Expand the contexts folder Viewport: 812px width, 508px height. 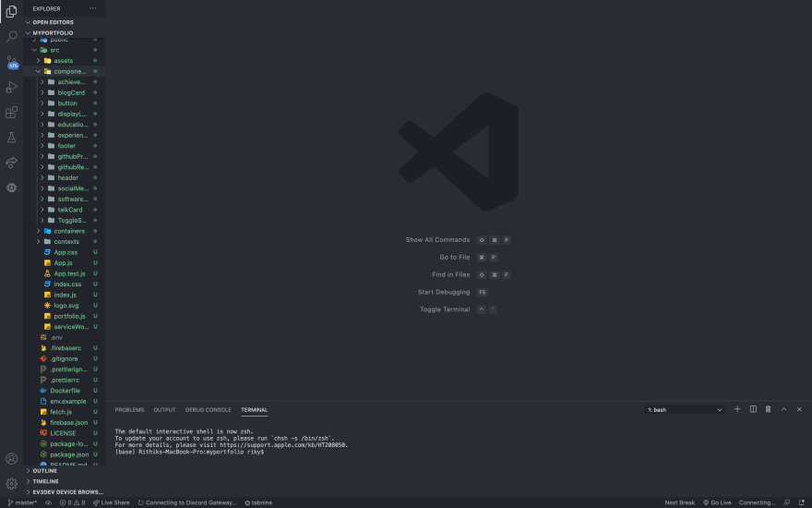(65, 242)
